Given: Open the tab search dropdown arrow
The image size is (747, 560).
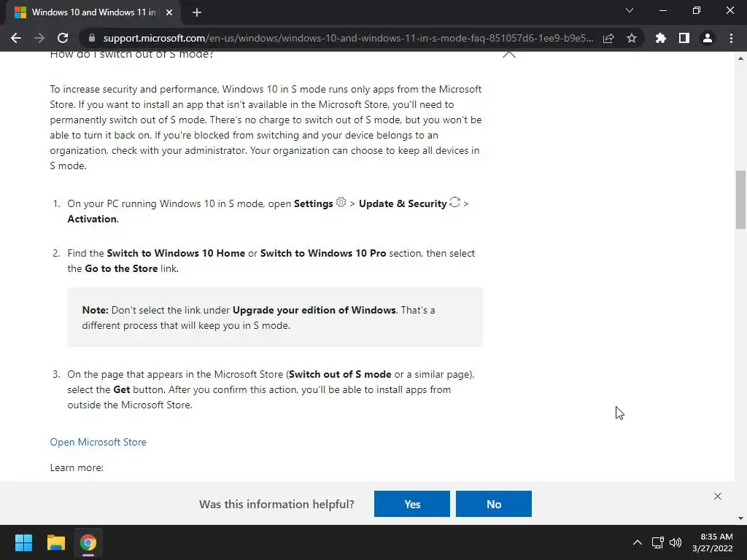Looking at the screenshot, I should click(x=630, y=10).
